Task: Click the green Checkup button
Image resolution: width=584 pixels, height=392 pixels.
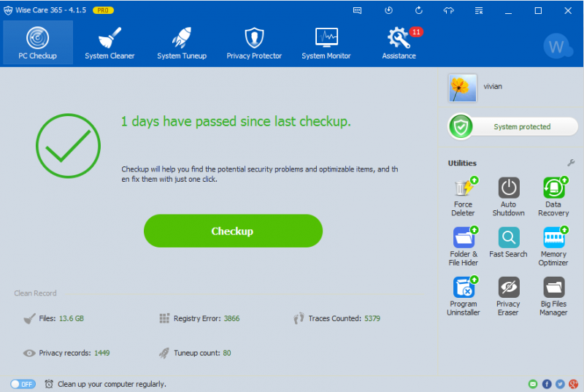Action: click(233, 231)
